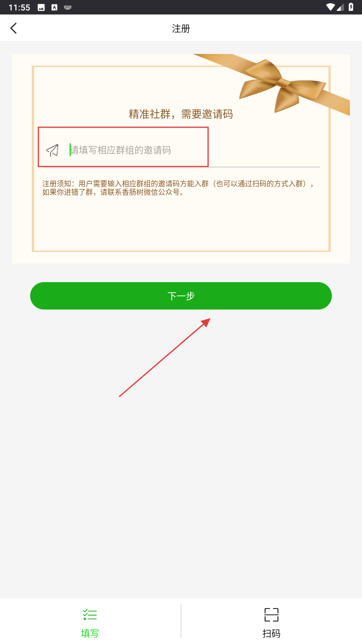
Task: Tap the Wi-Fi signal icon
Action: 331,7
